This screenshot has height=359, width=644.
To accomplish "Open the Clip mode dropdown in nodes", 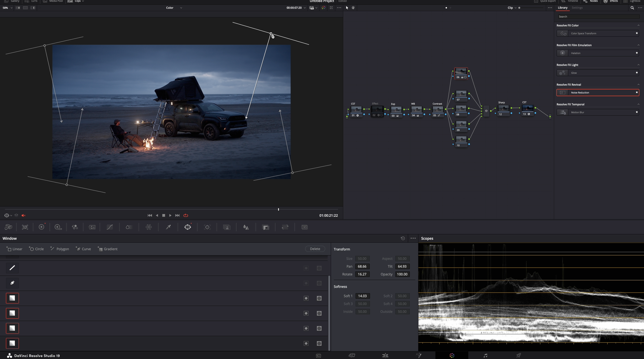I will (x=512, y=8).
